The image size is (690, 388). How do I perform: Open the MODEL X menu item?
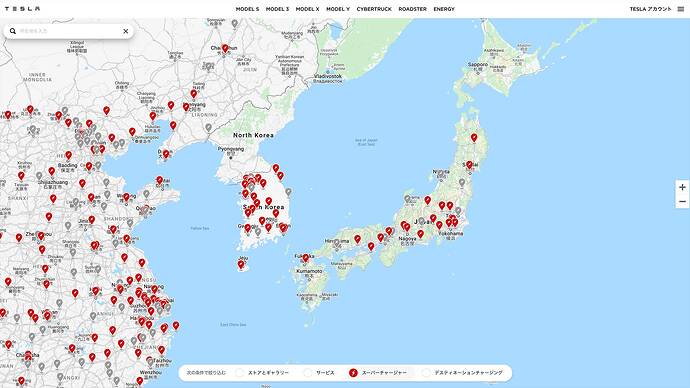coord(307,9)
